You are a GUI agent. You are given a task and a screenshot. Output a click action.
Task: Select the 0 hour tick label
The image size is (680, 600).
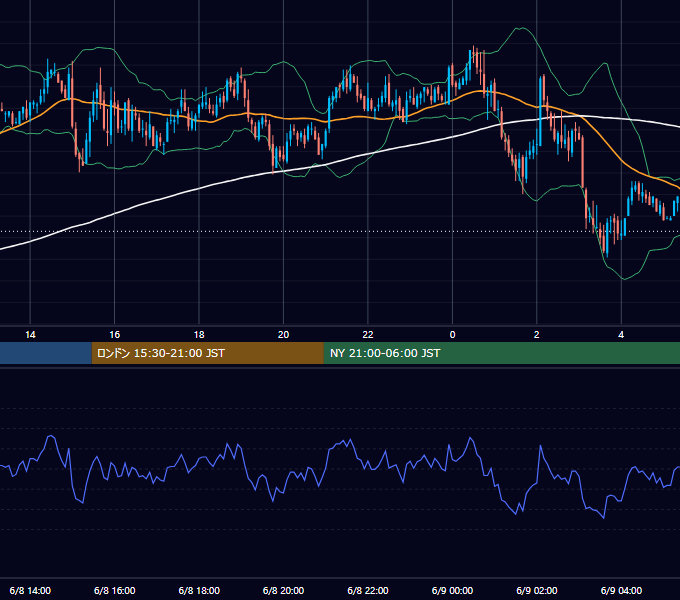pyautogui.click(x=452, y=335)
